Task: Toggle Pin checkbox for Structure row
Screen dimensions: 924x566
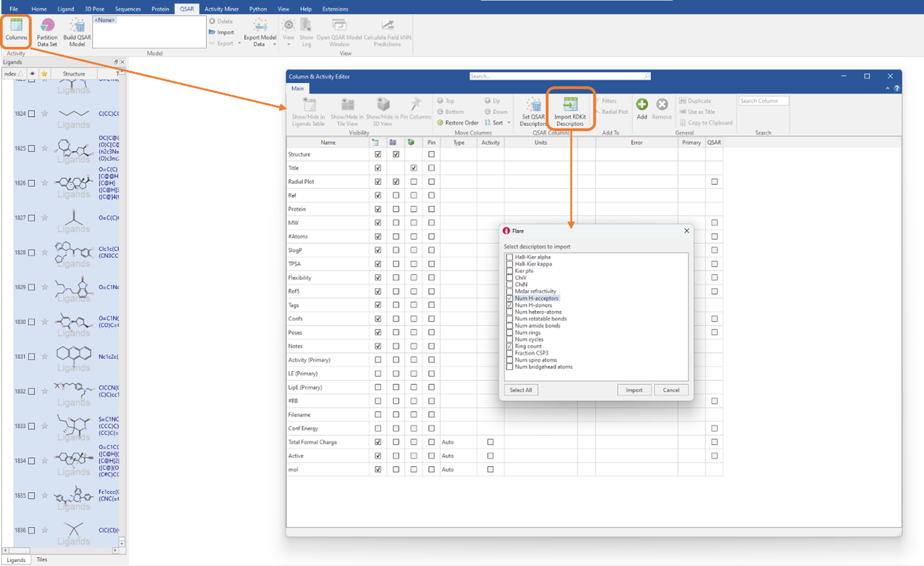Action: [432, 154]
